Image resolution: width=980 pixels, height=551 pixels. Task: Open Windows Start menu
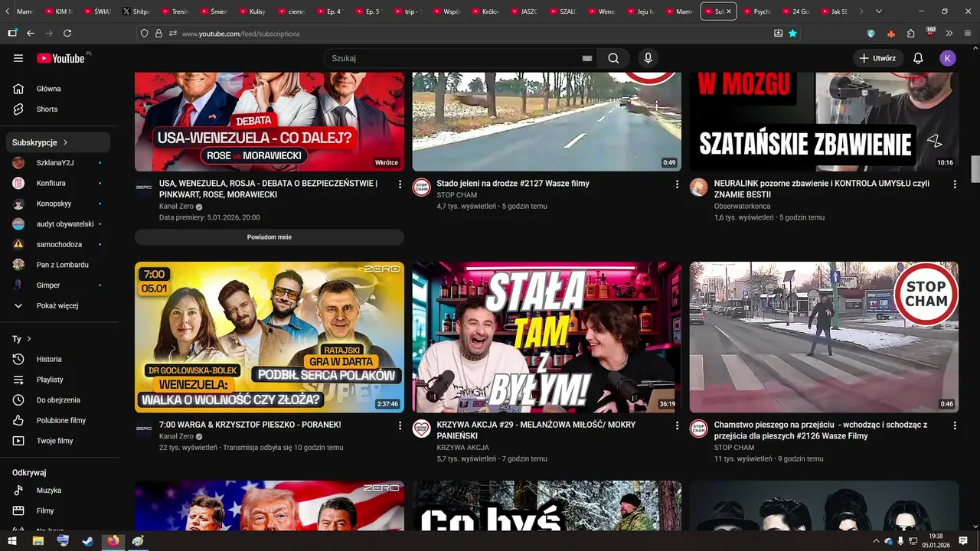(12, 541)
